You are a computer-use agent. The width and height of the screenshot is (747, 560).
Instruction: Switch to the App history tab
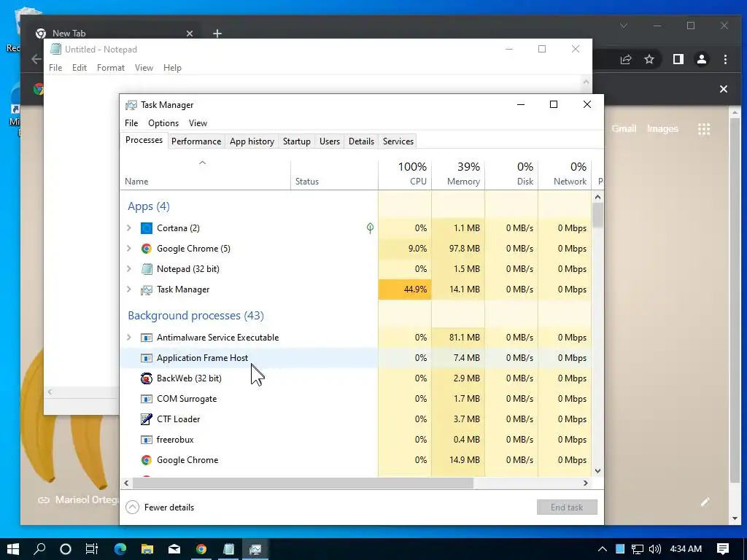pos(252,141)
